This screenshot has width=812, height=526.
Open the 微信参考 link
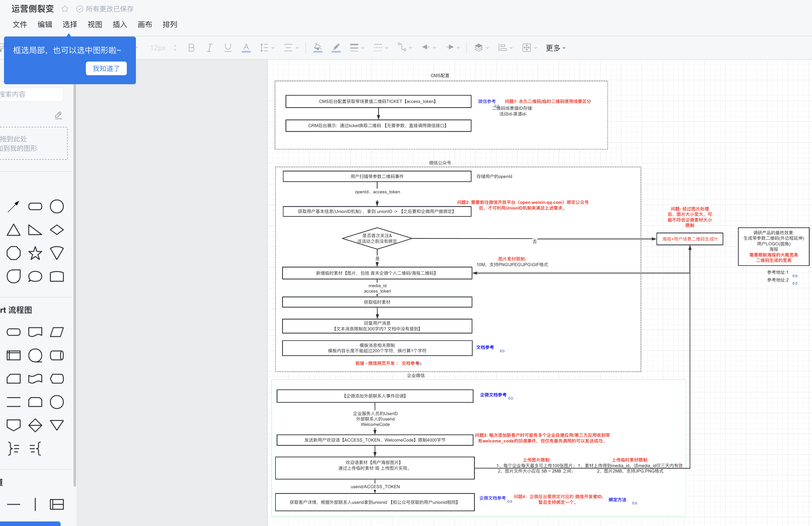[x=486, y=101]
